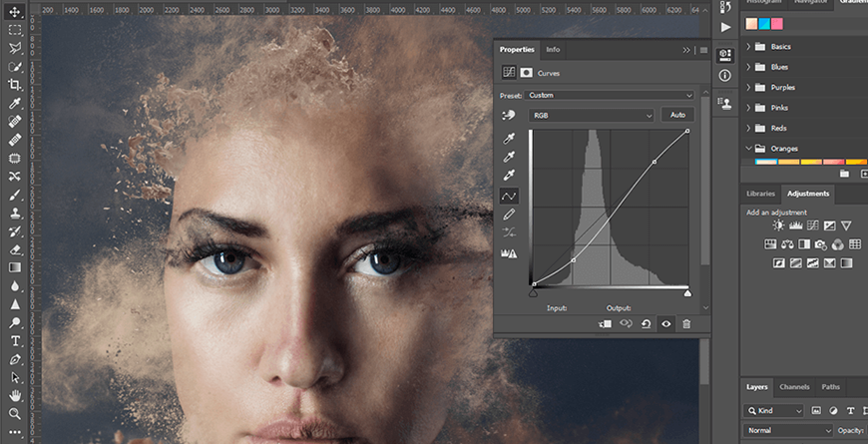868x444 pixels.
Task: Open the RGB channel dropdown
Action: (x=591, y=115)
